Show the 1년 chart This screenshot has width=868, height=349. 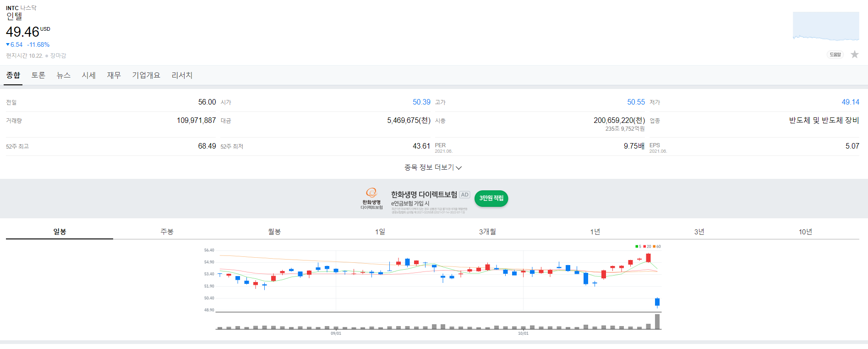click(x=595, y=232)
